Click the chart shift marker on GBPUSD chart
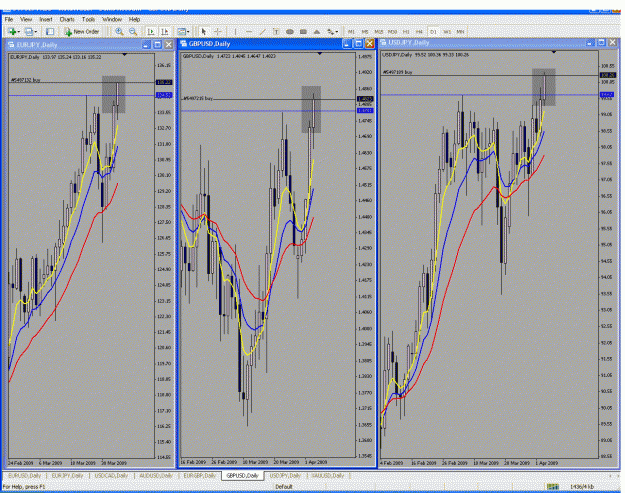The width and height of the screenshot is (625, 493). click(320, 53)
